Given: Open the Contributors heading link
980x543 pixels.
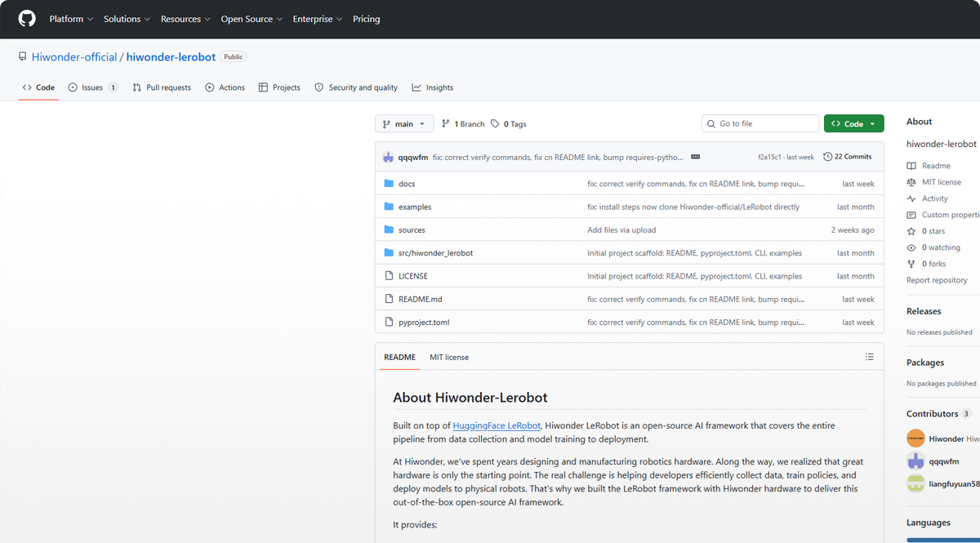Looking at the screenshot, I should pos(938,414).
